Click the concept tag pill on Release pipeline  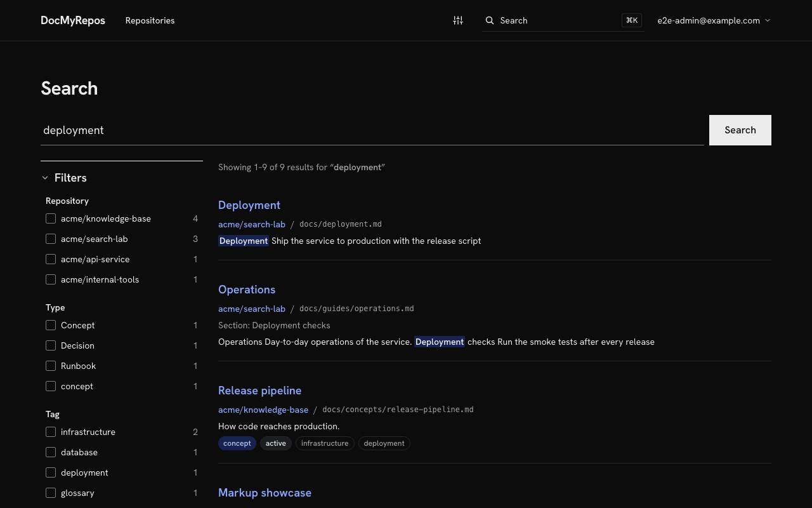point(237,443)
